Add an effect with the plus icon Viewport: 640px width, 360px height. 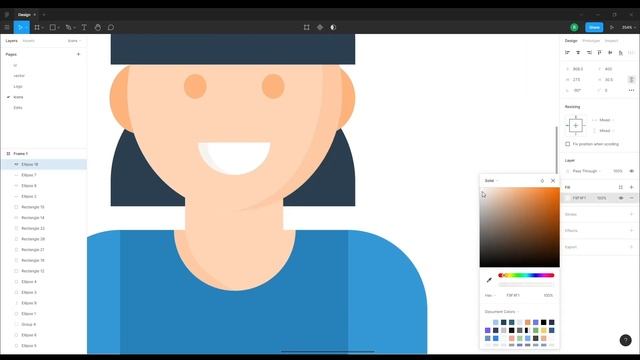tap(631, 231)
